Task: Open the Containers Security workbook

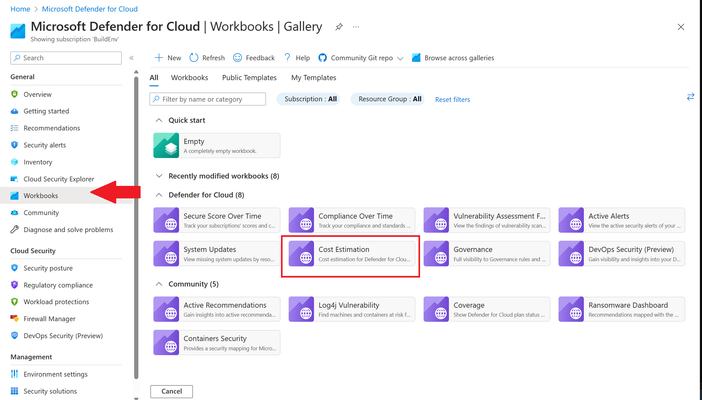Action: point(217,343)
